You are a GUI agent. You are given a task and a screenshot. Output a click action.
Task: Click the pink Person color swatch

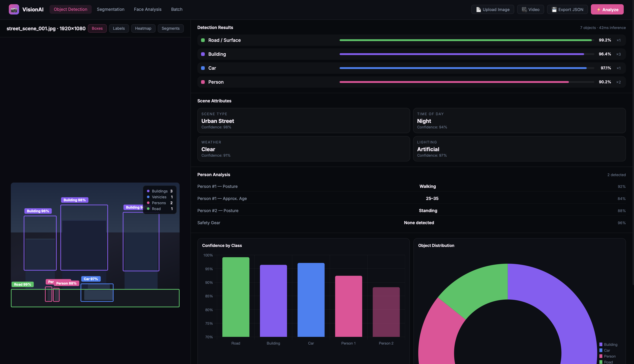[x=203, y=82]
